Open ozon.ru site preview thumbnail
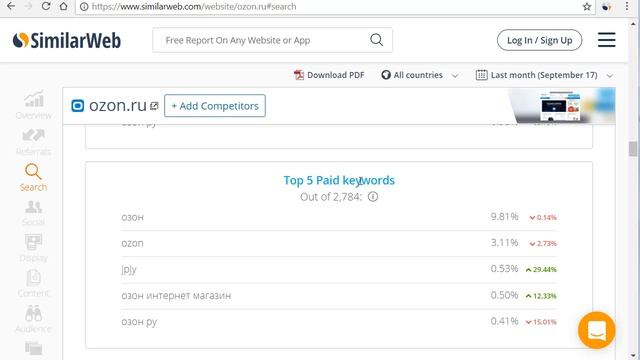Screen dimensions: 640x360 560,106
